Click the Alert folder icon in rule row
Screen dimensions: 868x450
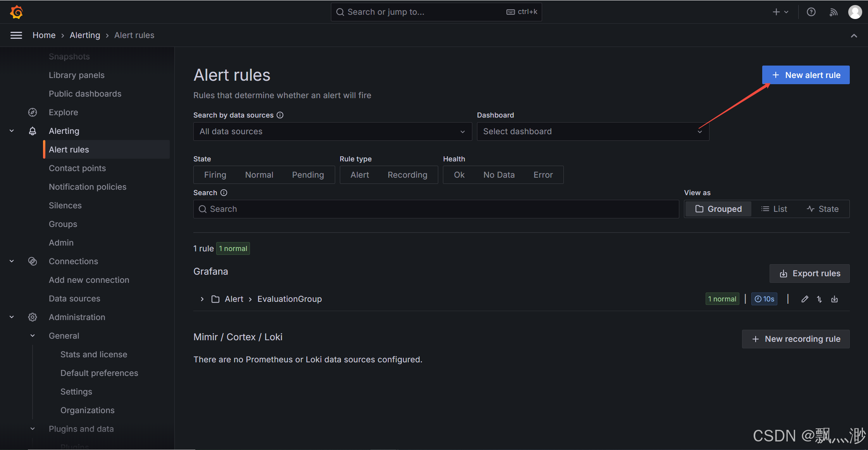coord(215,299)
